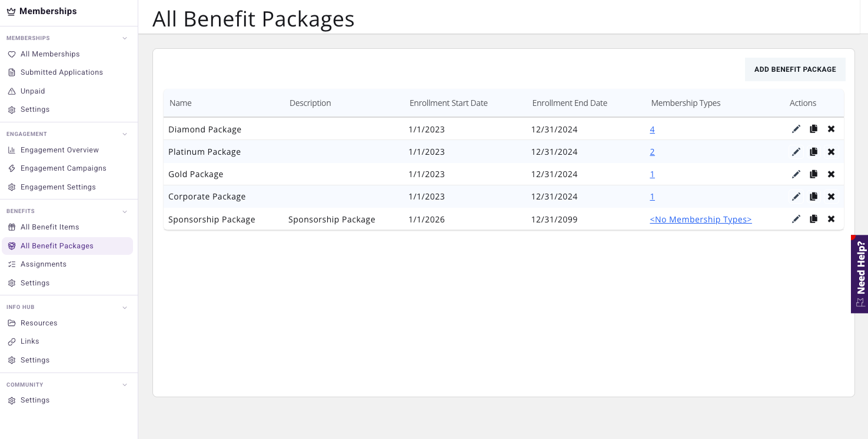Open Corporate Package membership types link
The image size is (868, 439).
click(x=652, y=197)
